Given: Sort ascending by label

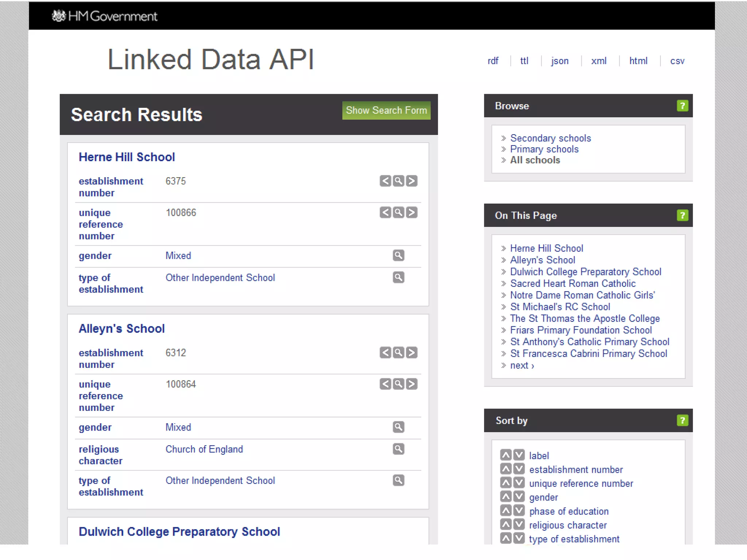Looking at the screenshot, I should pyautogui.click(x=506, y=455).
